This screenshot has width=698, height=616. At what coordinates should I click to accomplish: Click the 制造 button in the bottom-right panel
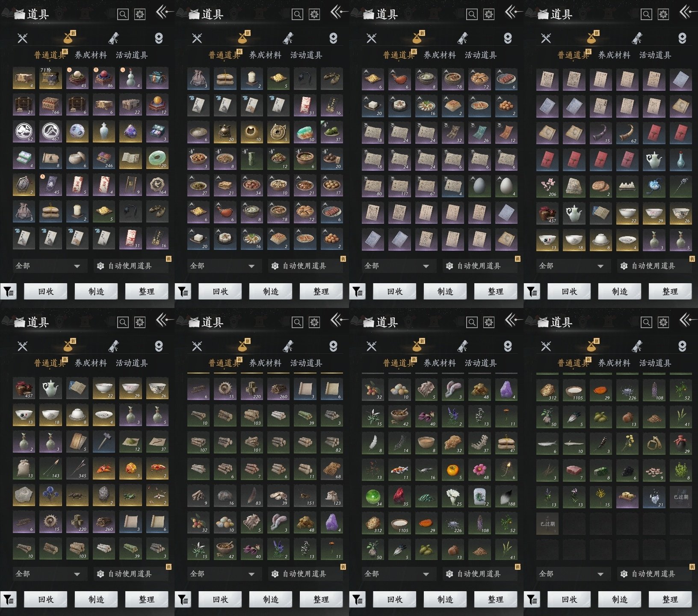click(x=619, y=599)
